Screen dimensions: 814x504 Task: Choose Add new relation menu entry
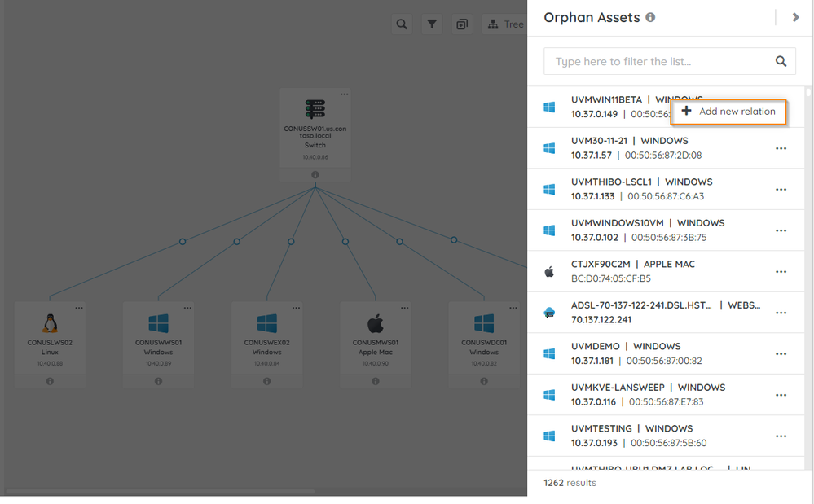728,112
